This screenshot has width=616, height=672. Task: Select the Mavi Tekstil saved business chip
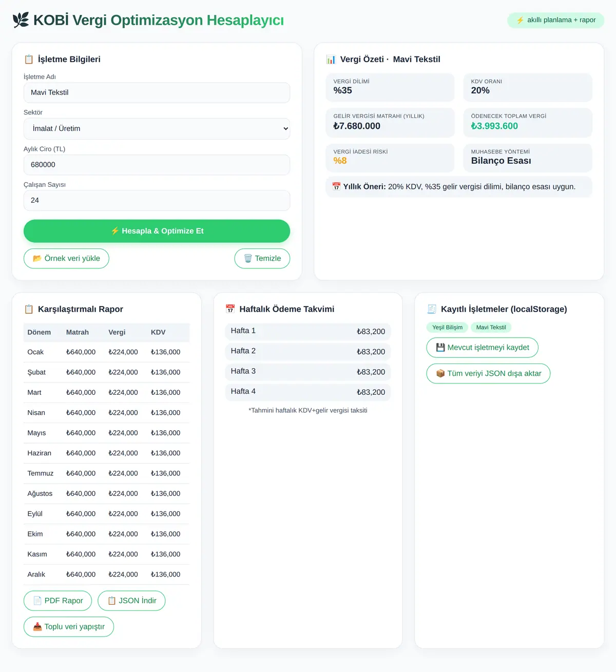[491, 328]
